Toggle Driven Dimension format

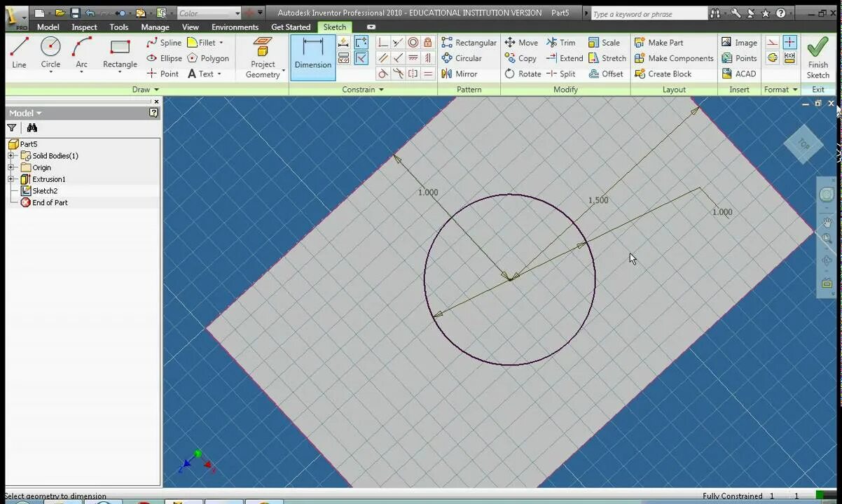pos(789,58)
